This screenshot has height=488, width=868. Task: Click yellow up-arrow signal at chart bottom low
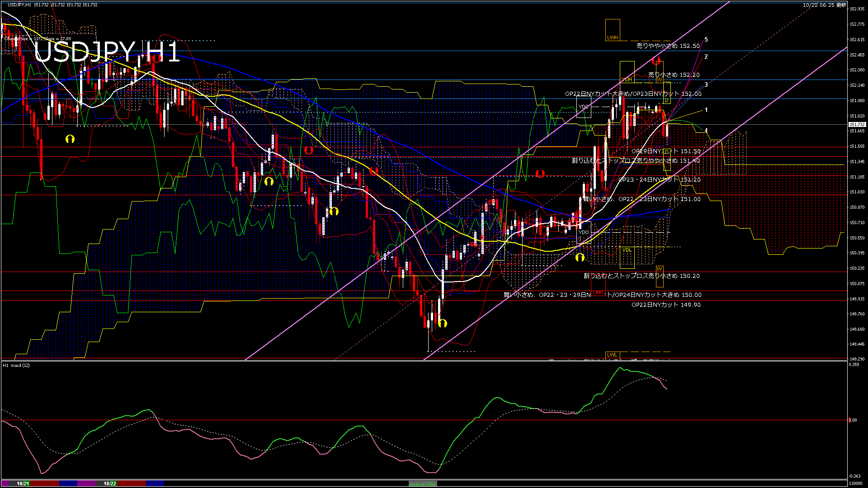coord(443,323)
